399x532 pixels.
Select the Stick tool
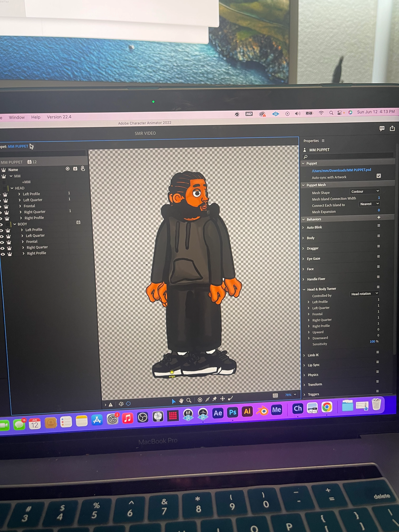[207, 399]
